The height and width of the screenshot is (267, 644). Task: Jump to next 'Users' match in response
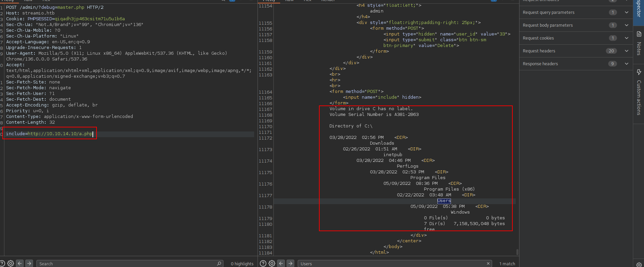tap(291, 263)
